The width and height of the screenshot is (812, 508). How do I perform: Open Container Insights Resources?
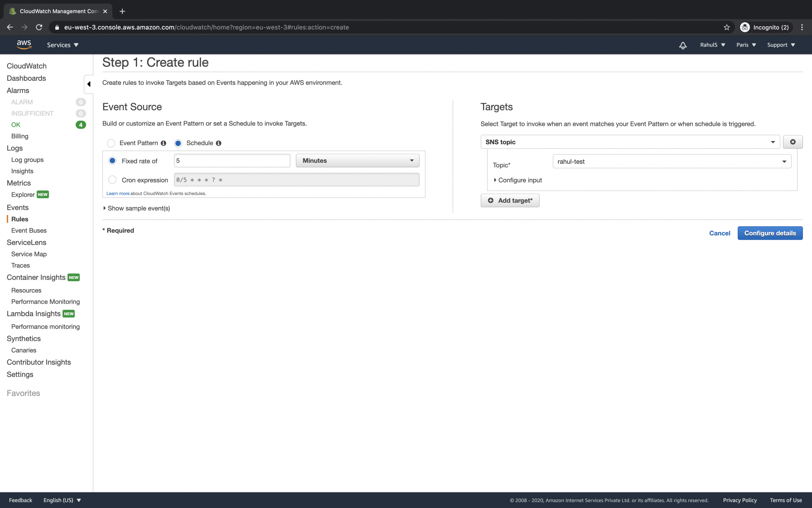pos(26,290)
